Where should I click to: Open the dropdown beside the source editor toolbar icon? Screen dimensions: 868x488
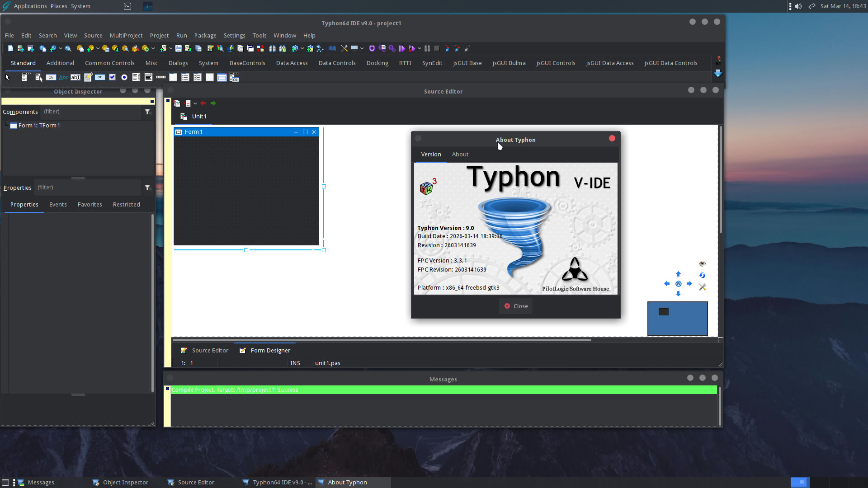point(195,103)
